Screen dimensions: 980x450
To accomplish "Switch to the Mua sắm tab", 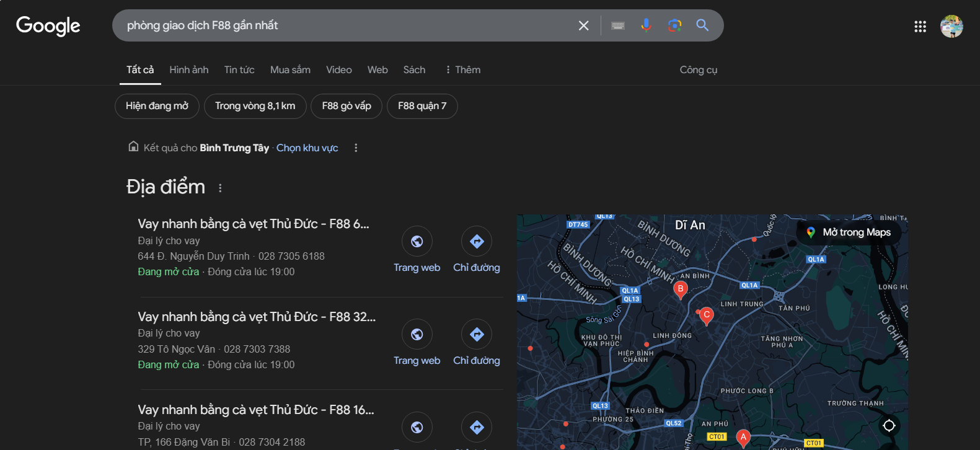I will (290, 69).
